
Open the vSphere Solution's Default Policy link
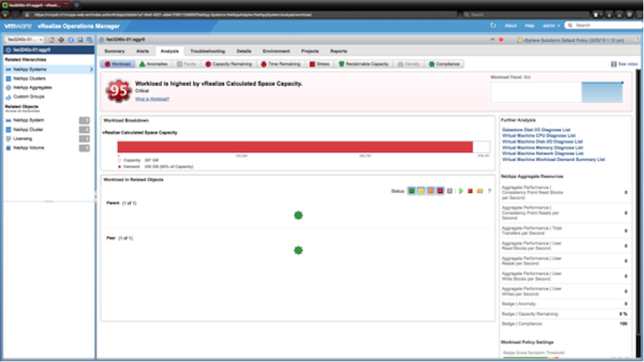click(573, 40)
